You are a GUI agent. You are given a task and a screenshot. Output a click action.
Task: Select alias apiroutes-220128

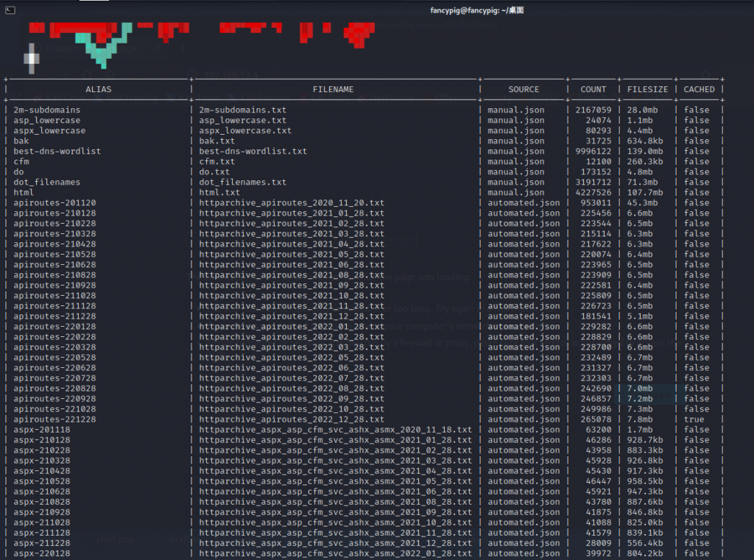54,327
